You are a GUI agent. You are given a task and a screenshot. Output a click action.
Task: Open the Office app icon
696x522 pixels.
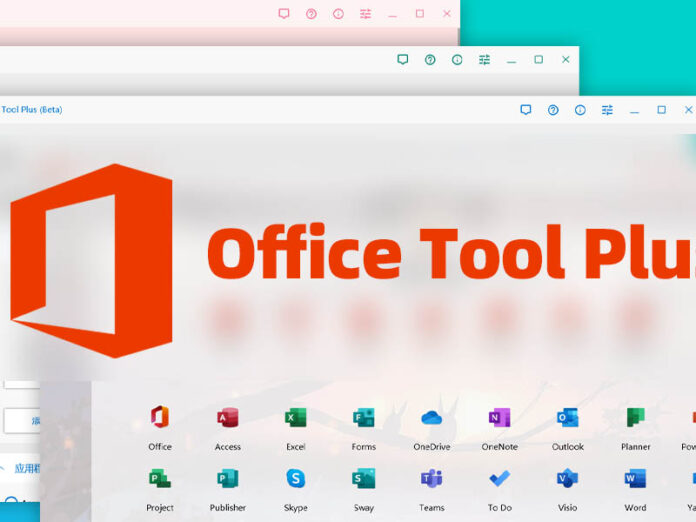160,417
